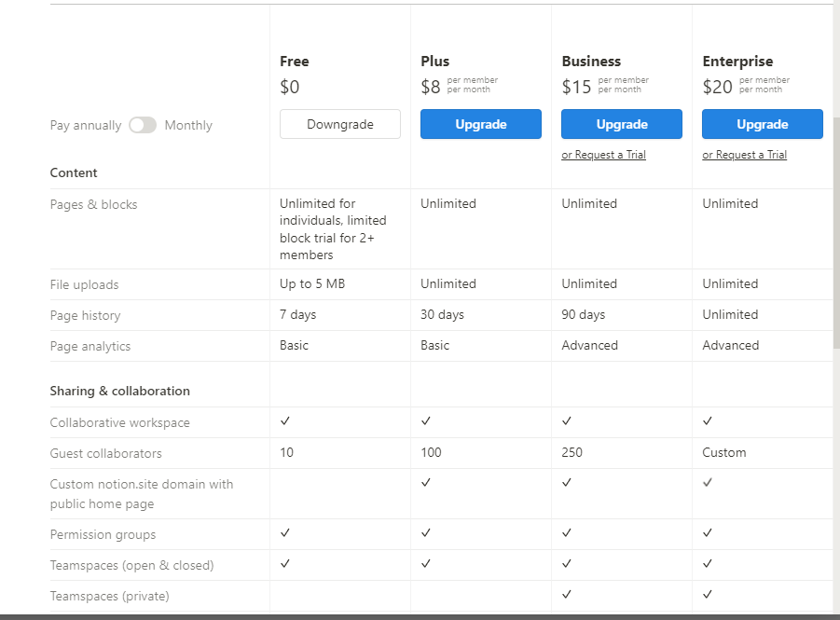This screenshot has width=840, height=620.
Task: Open Request a Trial link under Business
Action: [x=604, y=155]
